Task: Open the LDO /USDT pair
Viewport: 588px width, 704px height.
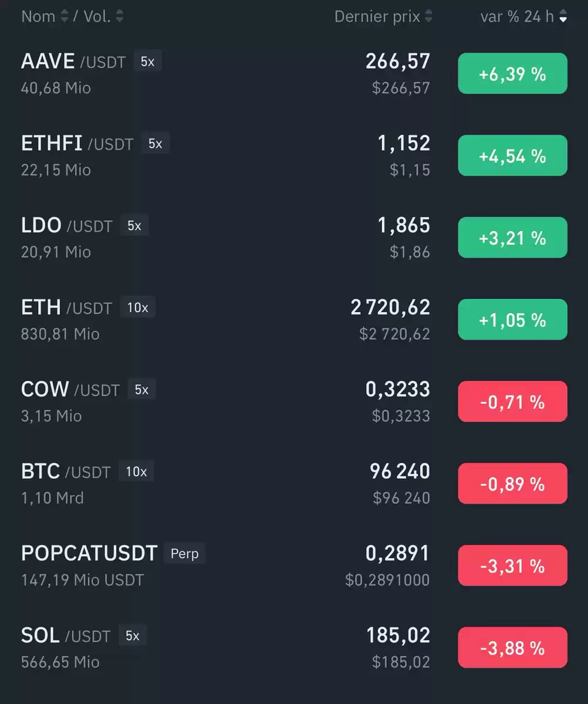Action: [294, 238]
